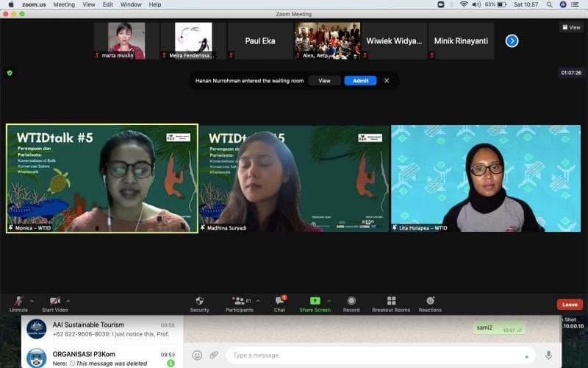
Task: Admit Hanan Nurrohman from waiting room
Action: click(360, 80)
